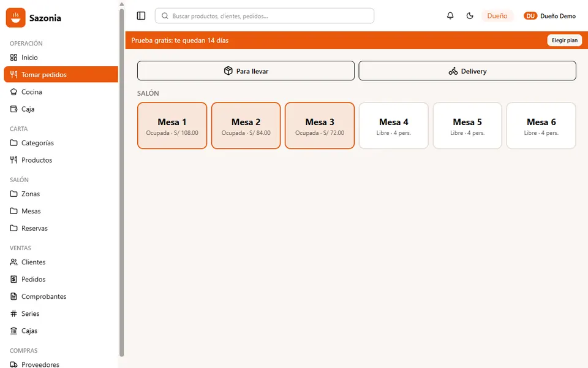The height and width of the screenshot is (368, 588).
Task: Click the magnifier icon in search bar
Action: [165, 16]
